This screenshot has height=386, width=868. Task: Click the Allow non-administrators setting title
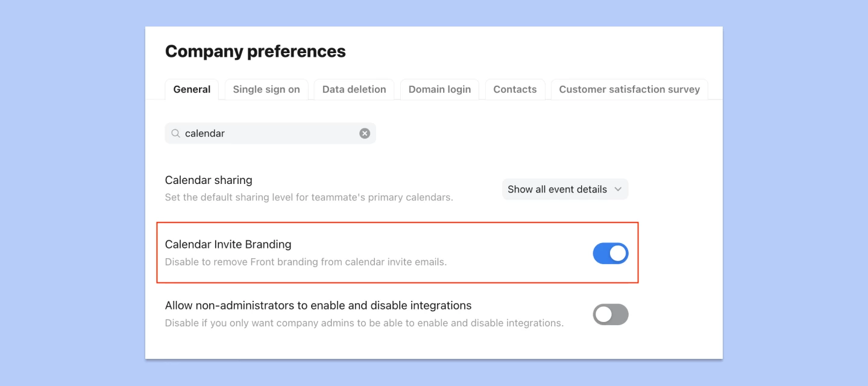coord(318,305)
